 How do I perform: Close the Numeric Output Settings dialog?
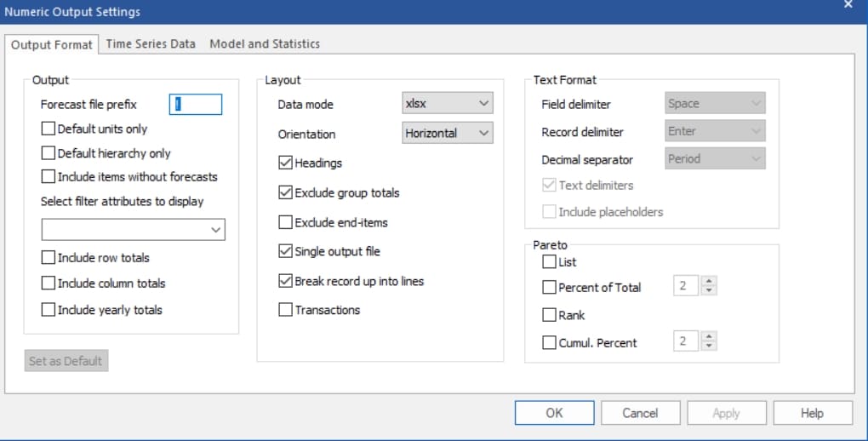[848, 5]
